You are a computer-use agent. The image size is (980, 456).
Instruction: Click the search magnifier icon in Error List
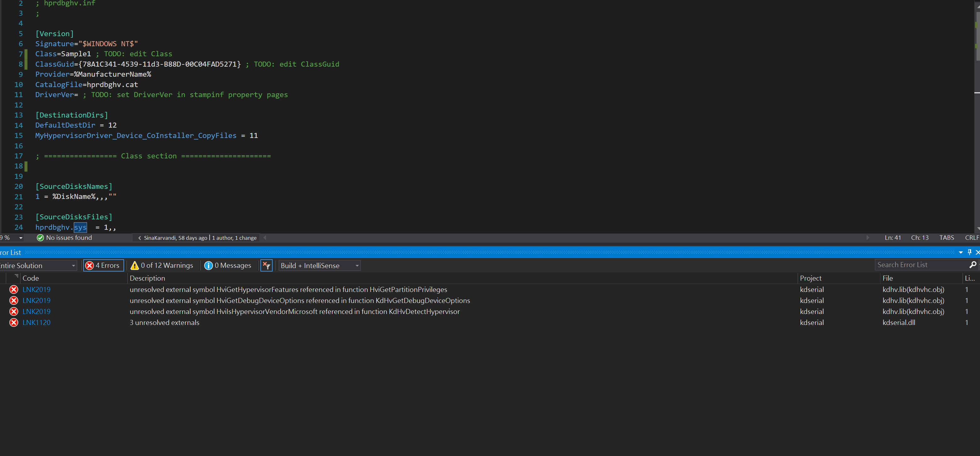[x=973, y=265]
